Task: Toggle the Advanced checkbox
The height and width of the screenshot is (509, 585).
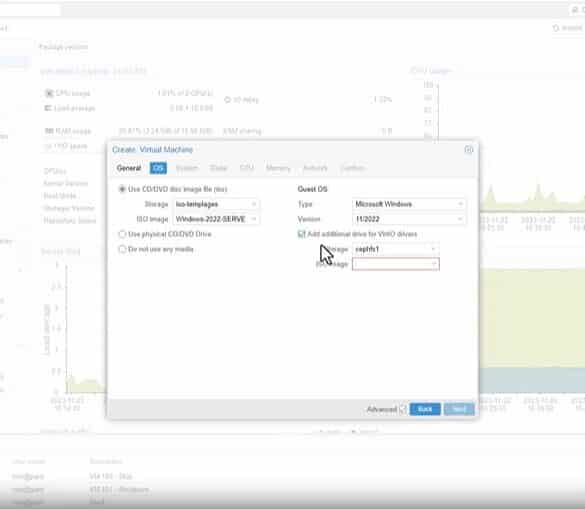Action: [x=403, y=409]
